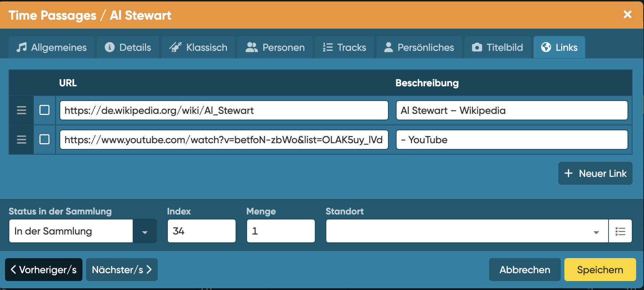The image size is (644, 290).
Task: Click the Neuer Link button
Action: [595, 174]
